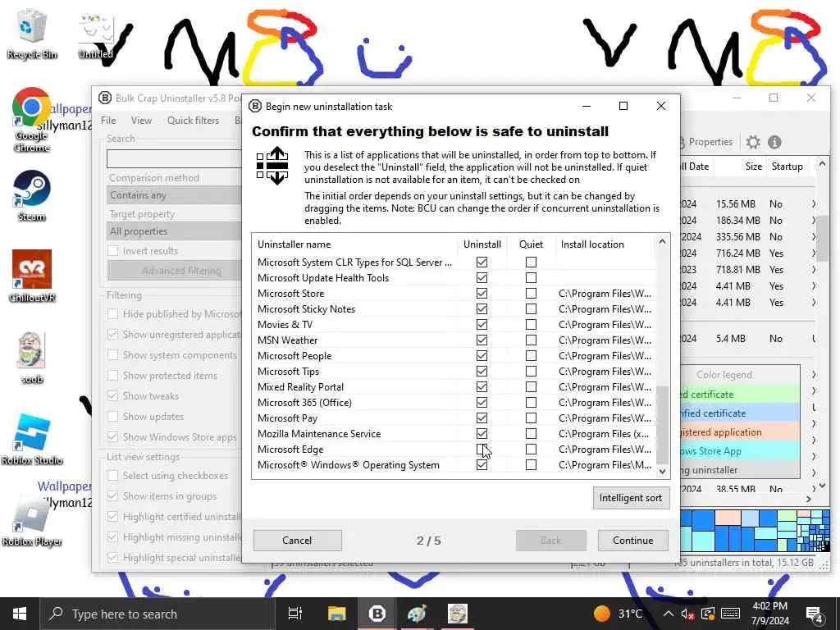Sort by Uninstaller name column header
Viewport: 840px width, 630px height.
354,244
